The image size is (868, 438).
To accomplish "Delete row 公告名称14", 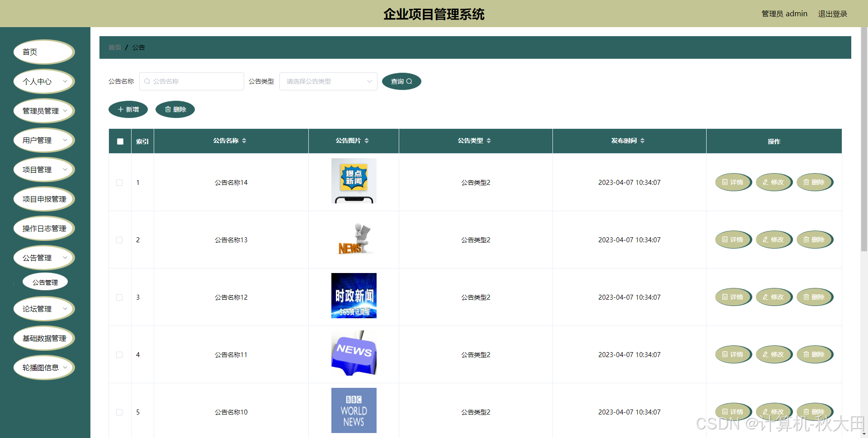I will click(x=814, y=182).
